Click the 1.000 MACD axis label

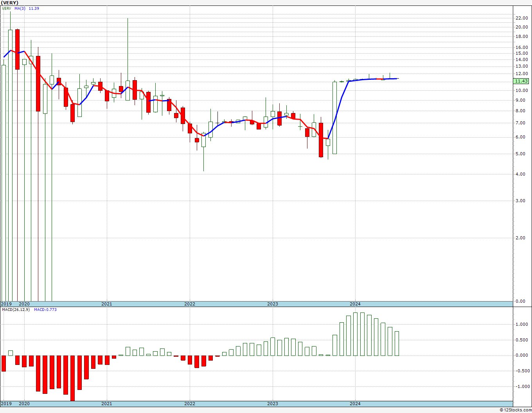pos(521,324)
